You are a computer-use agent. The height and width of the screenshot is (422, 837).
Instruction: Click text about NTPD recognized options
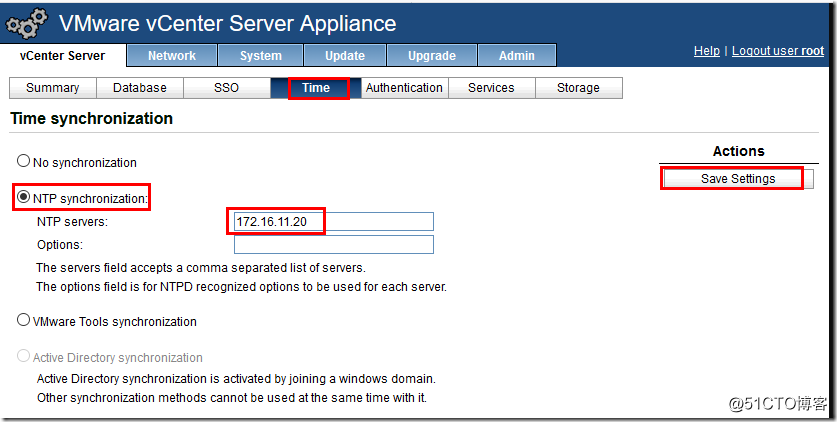click(241, 287)
